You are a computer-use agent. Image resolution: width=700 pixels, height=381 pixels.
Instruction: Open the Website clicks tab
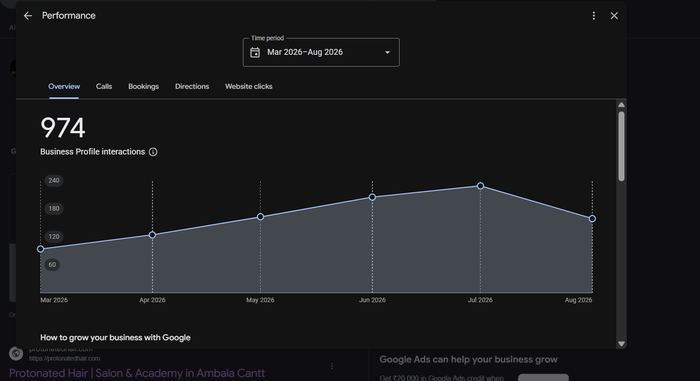click(249, 87)
